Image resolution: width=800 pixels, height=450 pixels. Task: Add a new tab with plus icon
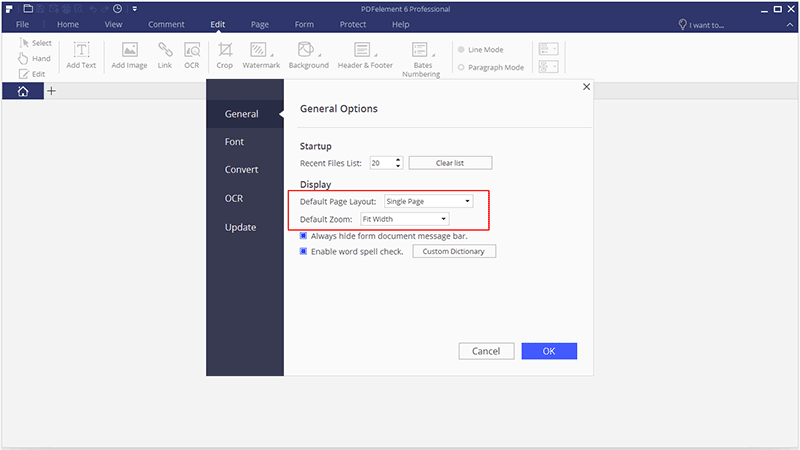pos(52,91)
